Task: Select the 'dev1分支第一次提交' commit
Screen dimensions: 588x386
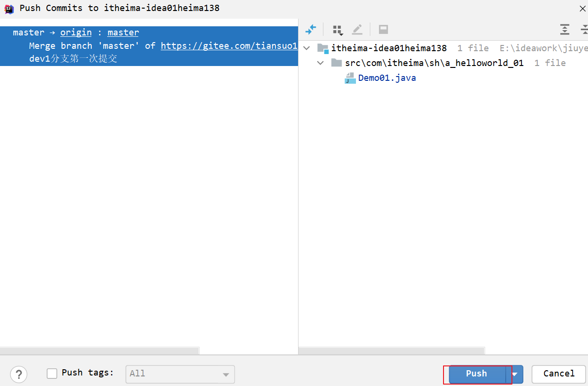Action: (73, 59)
